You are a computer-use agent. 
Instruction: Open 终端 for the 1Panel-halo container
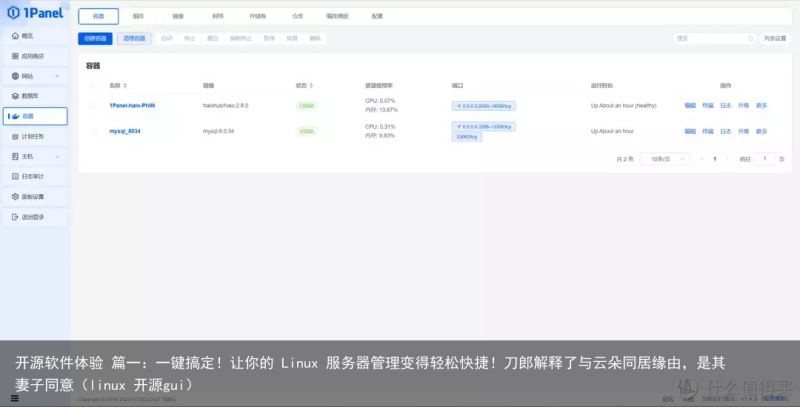tap(708, 106)
